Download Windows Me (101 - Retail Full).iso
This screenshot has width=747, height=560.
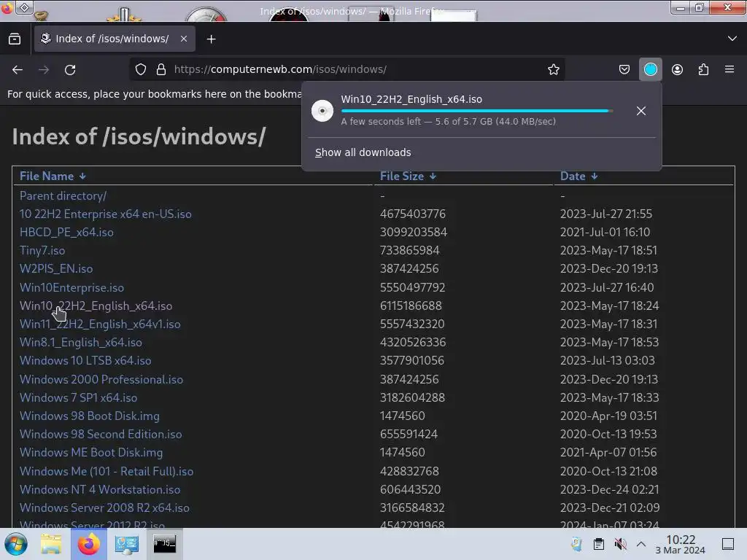(x=107, y=472)
